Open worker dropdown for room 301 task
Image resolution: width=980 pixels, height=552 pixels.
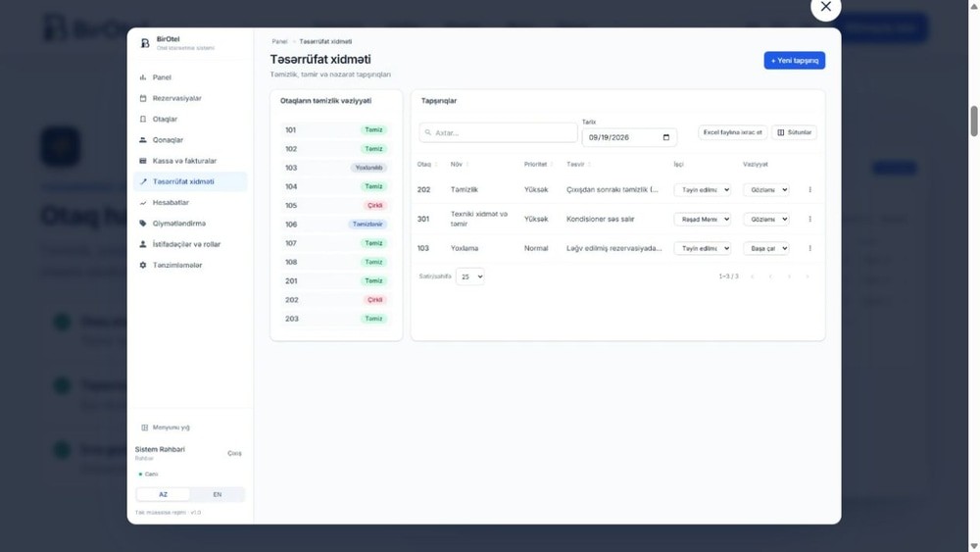[x=702, y=219]
